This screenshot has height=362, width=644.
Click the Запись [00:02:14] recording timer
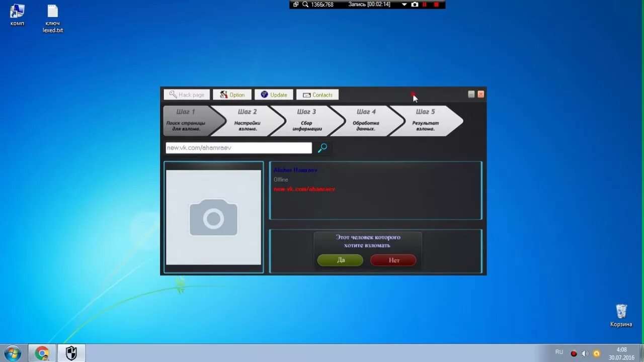(x=369, y=5)
